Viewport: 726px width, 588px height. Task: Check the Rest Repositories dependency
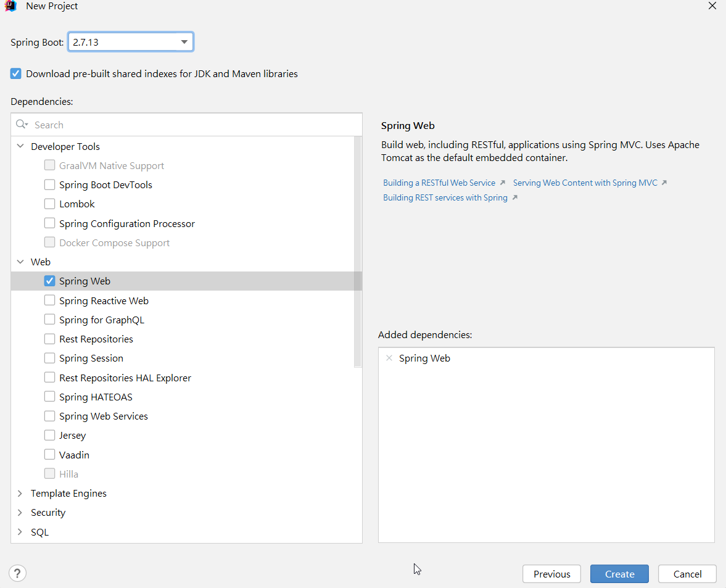(x=49, y=339)
